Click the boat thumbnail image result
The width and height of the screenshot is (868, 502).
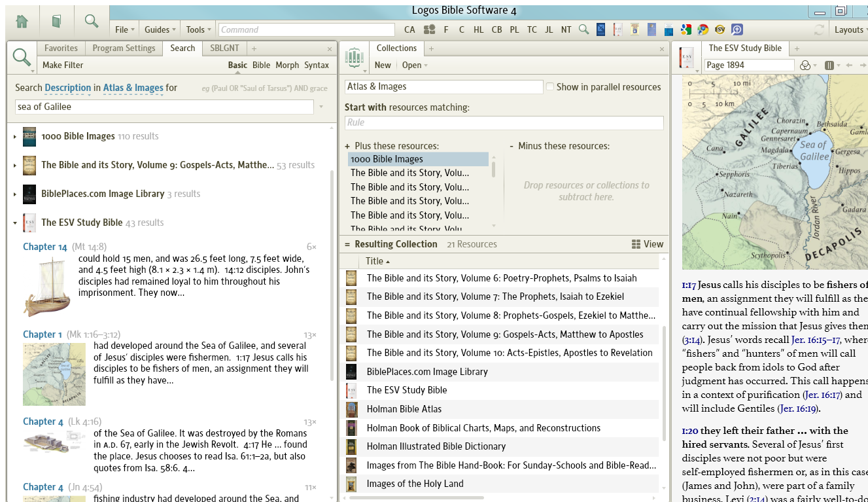pyautogui.click(x=46, y=288)
